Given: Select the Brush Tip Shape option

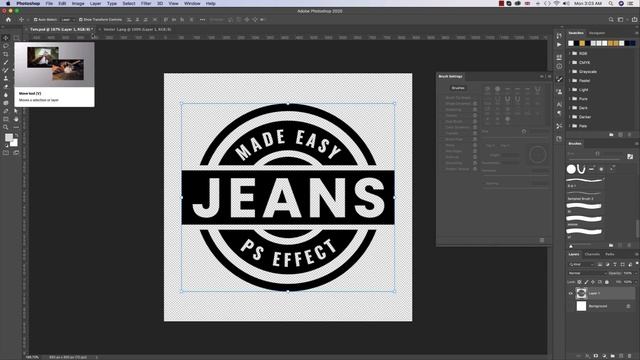Looking at the screenshot, I should coord(458,98).
